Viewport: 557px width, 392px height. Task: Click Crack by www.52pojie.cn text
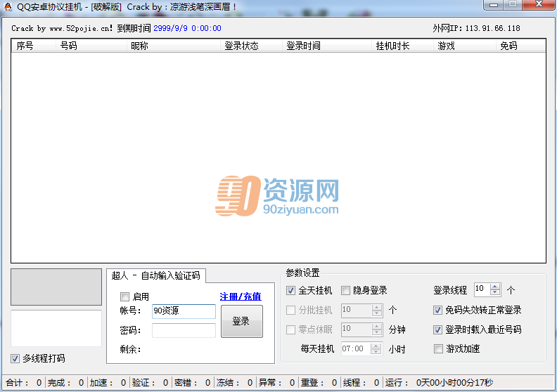[62, 28]
